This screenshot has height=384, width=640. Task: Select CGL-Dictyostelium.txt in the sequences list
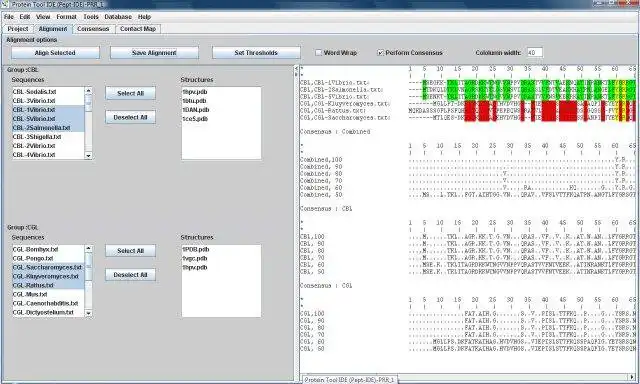pyautogui.click(x=48, y=312)
